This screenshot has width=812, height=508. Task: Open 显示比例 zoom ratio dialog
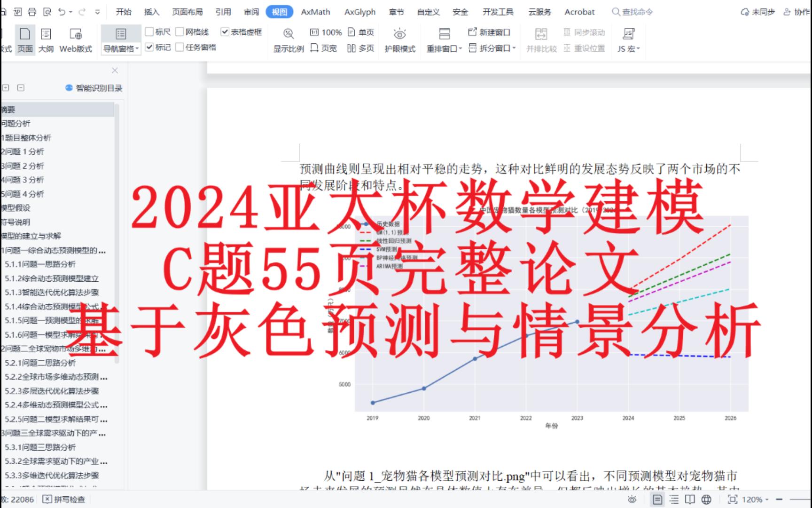(289, 40)
